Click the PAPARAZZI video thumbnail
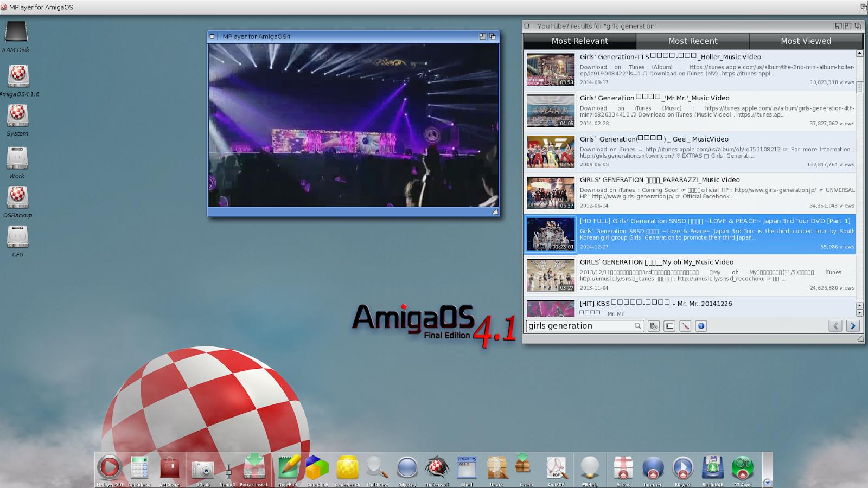 [x=551, y=193]
